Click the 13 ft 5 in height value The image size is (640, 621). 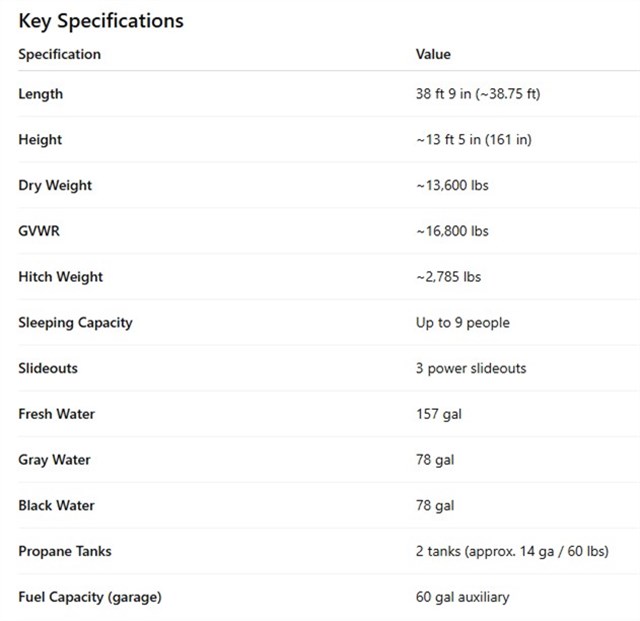point(473,140)
